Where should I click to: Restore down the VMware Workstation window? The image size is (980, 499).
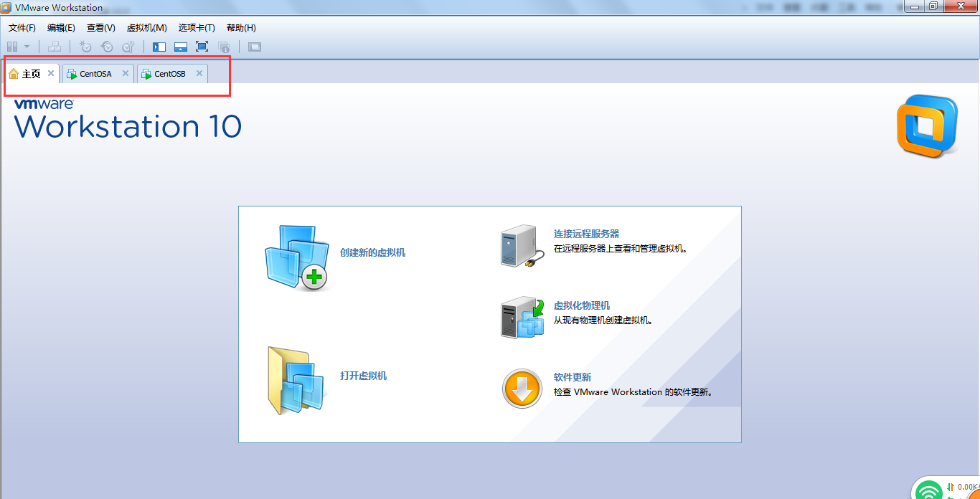[933, 6]
